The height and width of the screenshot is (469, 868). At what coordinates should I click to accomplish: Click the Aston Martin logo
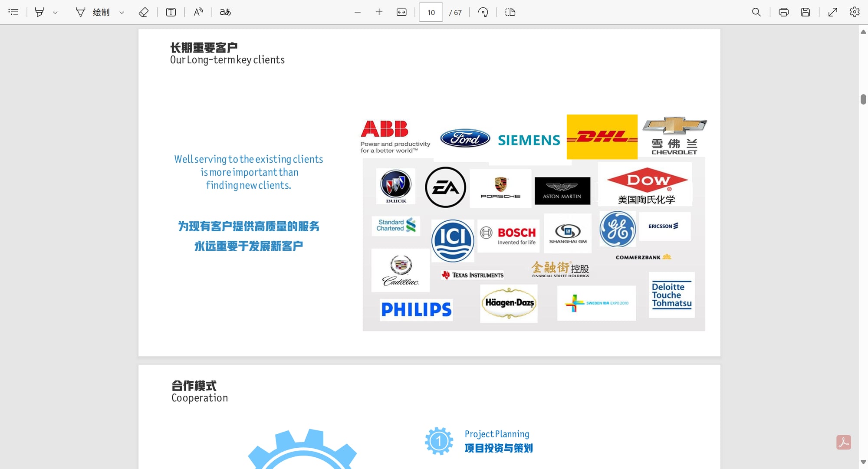(562, 190)
